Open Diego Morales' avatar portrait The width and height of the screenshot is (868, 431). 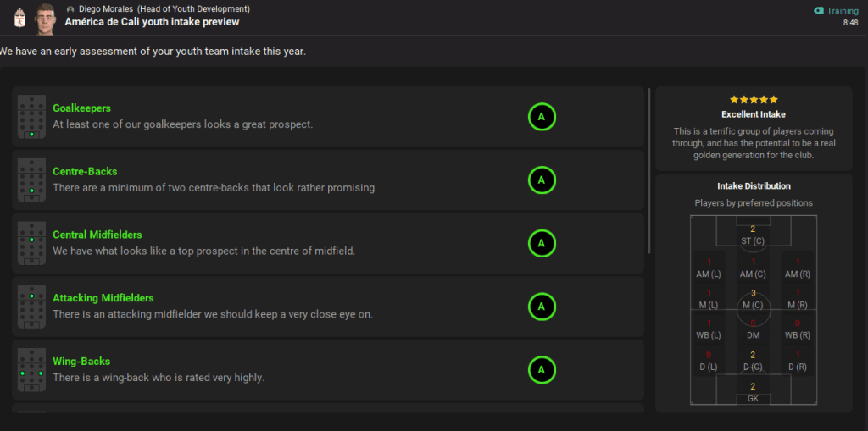pos(45,18)
